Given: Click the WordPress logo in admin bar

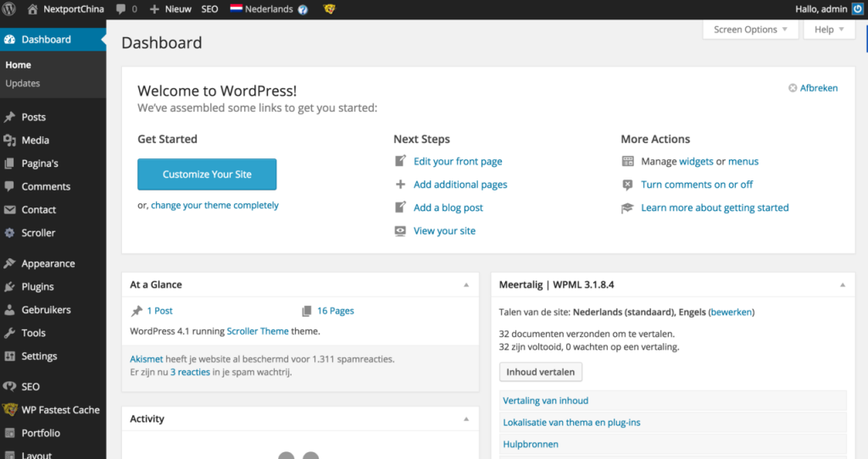Looking at the screenshot, I should 9,8.
